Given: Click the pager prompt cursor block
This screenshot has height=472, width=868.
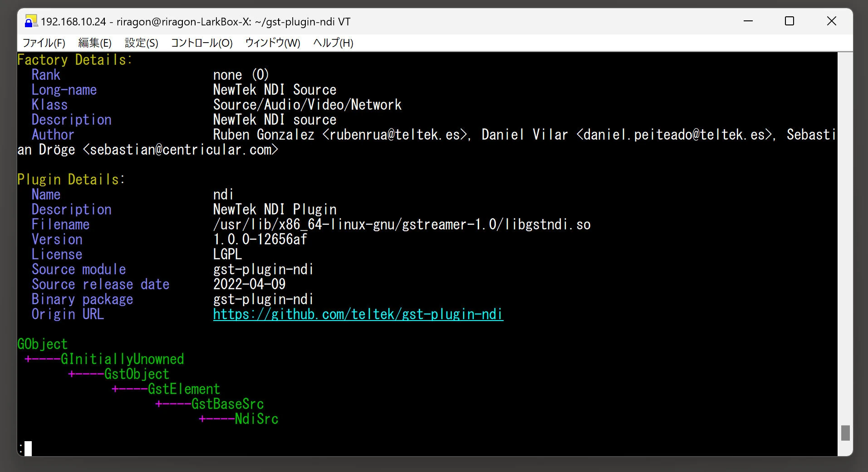Looking at the screenshot, I should (28, 448).
